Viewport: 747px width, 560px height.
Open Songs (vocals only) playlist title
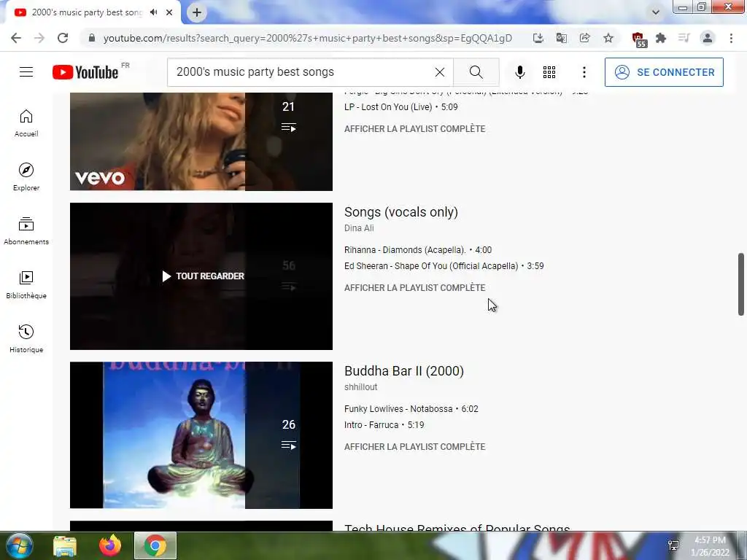tap(401, 212)
